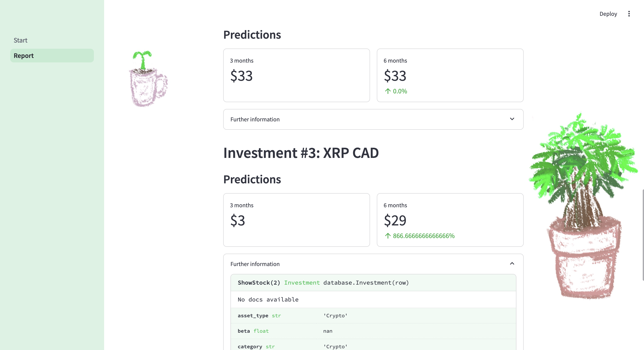Click the first Further information label
644x350 pixels.
click(x=255, y=119)
